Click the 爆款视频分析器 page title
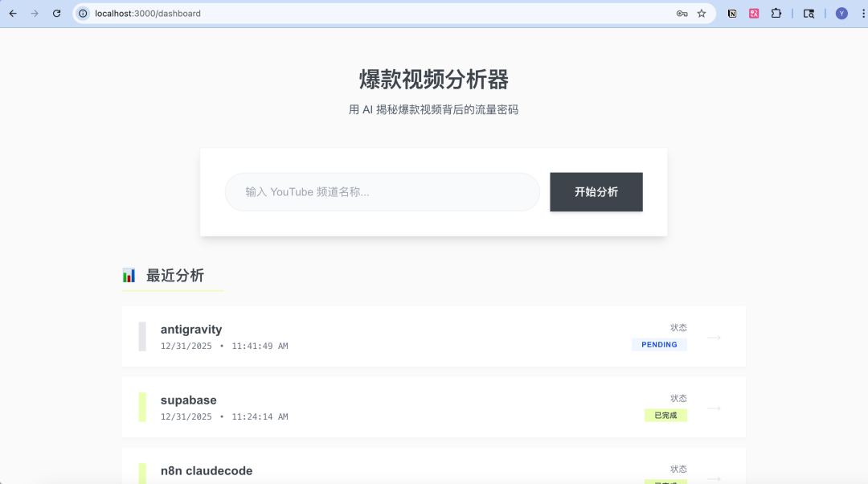Viewport: 868px width, 484px height. pos(433,80)
